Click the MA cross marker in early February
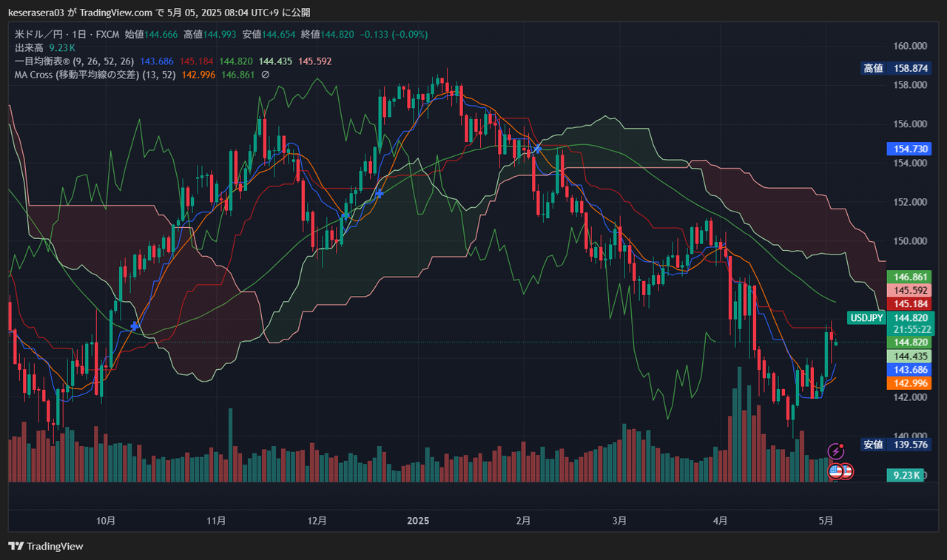 (538, 149)
